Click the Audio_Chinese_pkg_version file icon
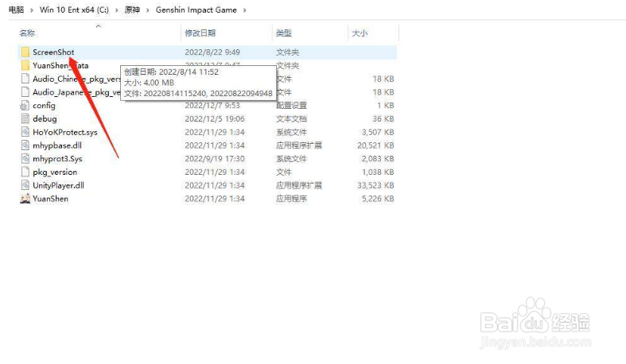626x364 pixels. [x=25, y=79]
